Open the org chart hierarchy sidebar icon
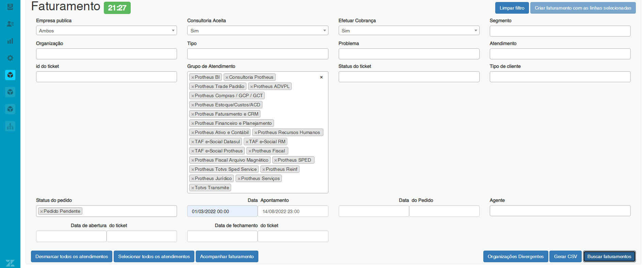Viewport: 644px width, 268px height. click(10, 126)
